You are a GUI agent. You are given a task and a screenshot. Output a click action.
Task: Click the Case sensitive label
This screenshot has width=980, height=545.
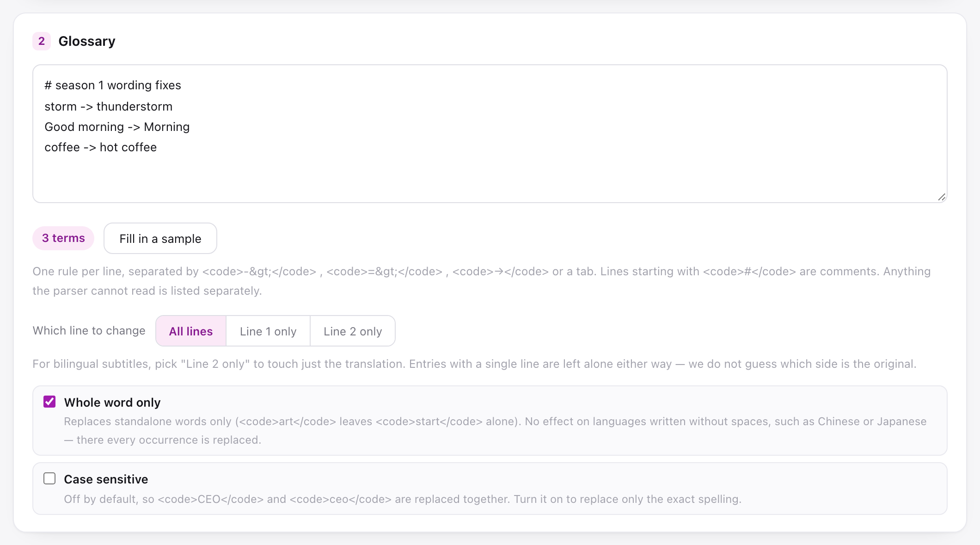click(106, 479)
